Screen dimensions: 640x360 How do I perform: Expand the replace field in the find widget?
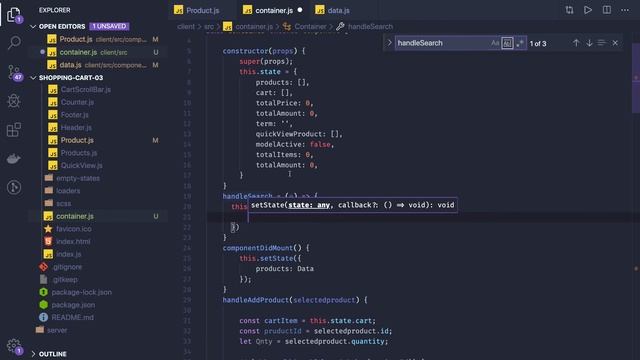389,43
